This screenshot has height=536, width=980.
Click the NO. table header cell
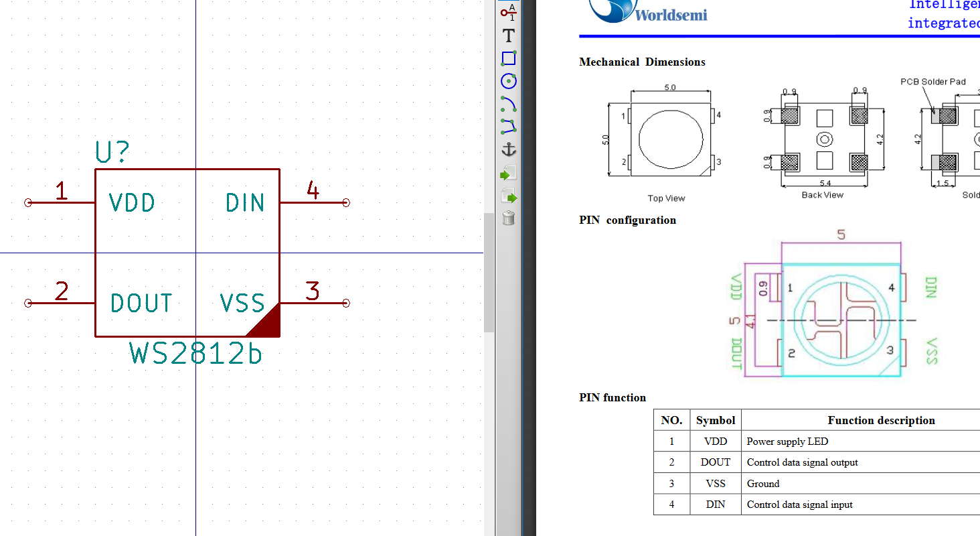(671, 420)
